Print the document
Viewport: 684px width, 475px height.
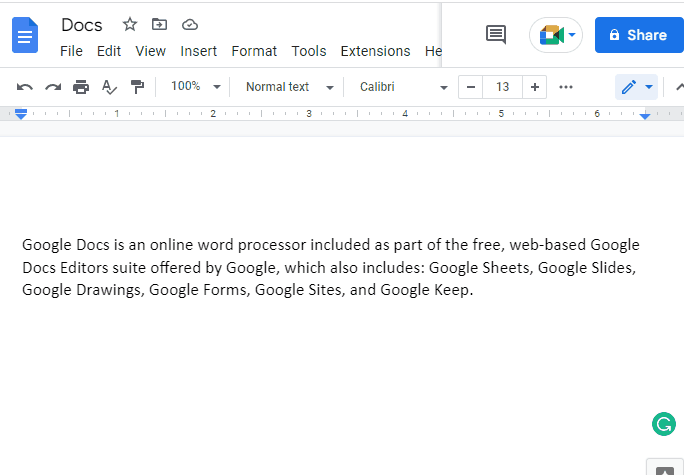pos(81,87)
